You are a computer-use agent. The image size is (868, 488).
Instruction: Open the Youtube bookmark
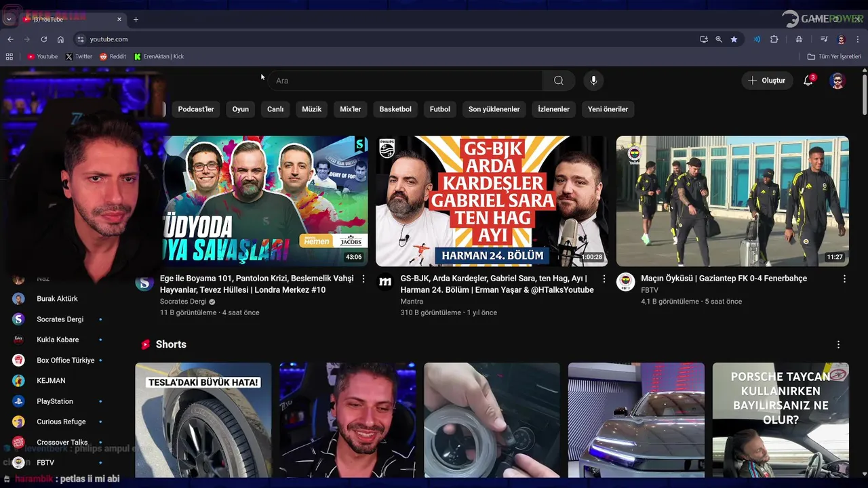coord(42,56)
